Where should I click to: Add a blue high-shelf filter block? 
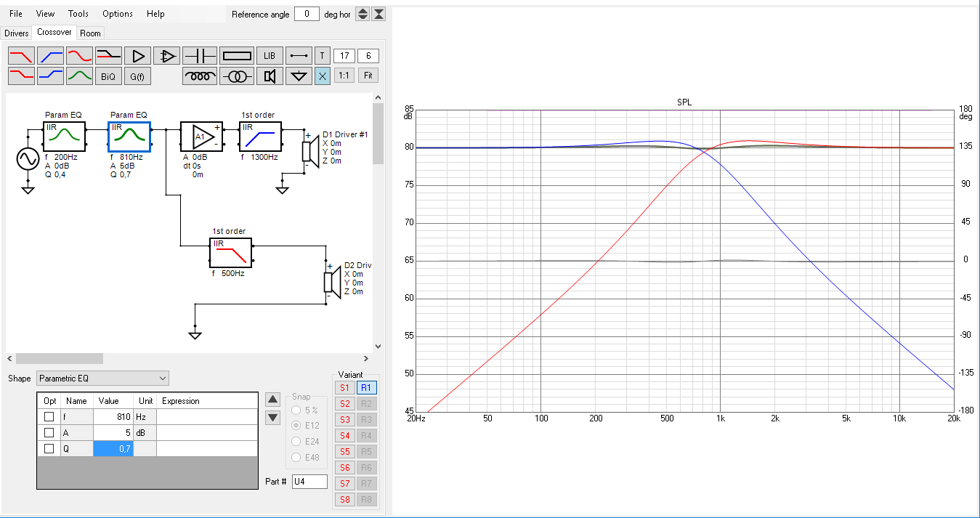(x=50, y=76)
